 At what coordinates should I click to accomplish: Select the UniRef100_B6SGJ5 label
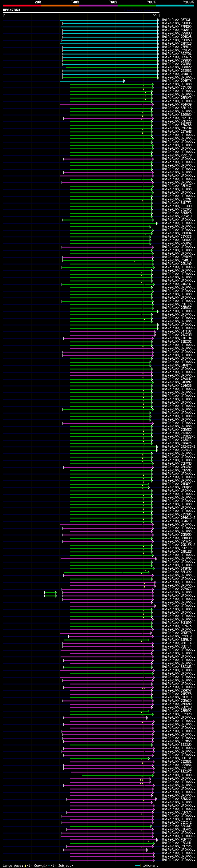pos(177,57)
